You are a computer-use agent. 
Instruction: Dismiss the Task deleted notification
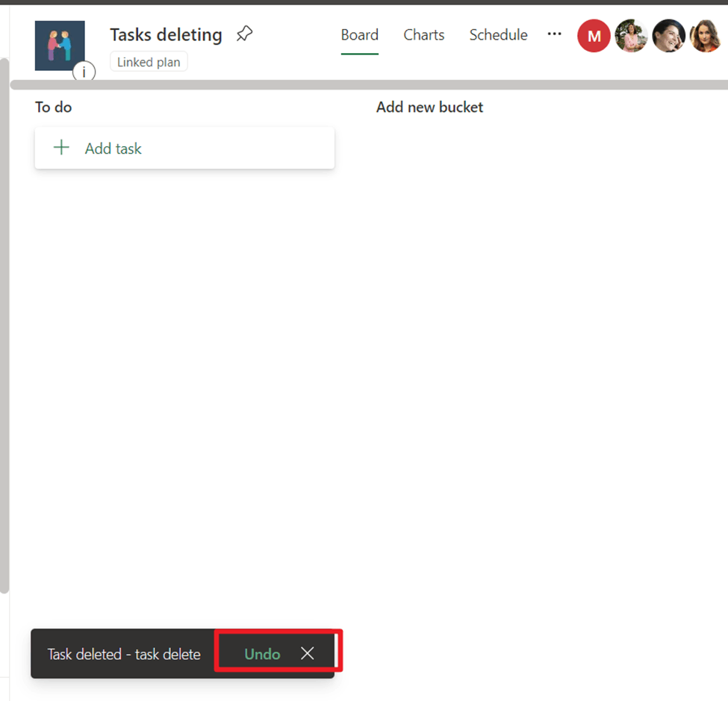pos(307,653)
